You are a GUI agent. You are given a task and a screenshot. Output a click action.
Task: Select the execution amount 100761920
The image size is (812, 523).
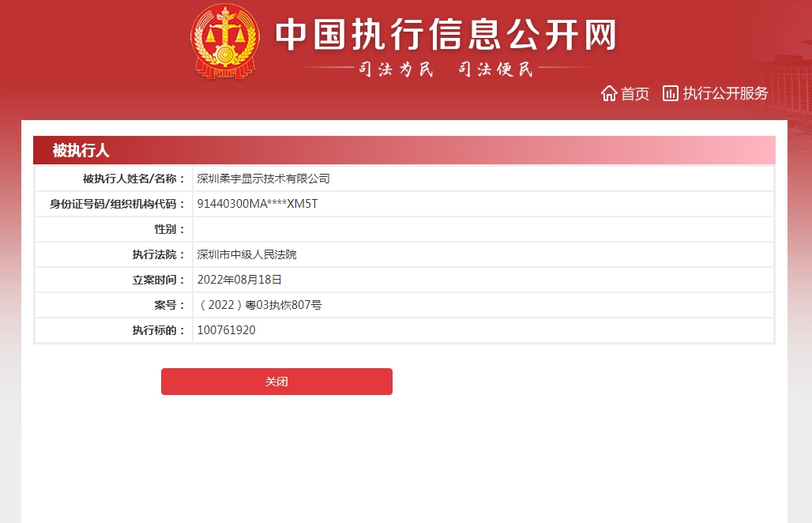click(227, 330)
